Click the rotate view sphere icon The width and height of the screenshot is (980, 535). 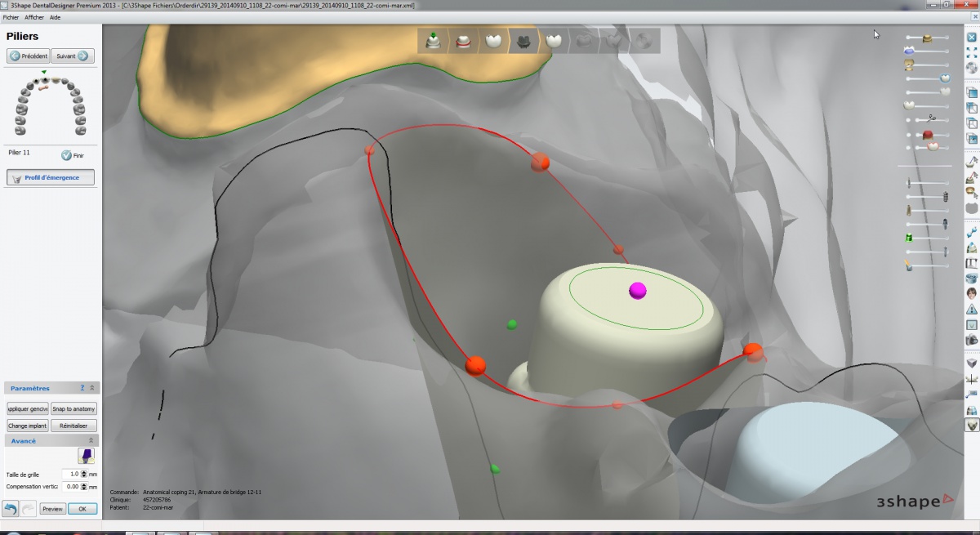tap(972, 68)
